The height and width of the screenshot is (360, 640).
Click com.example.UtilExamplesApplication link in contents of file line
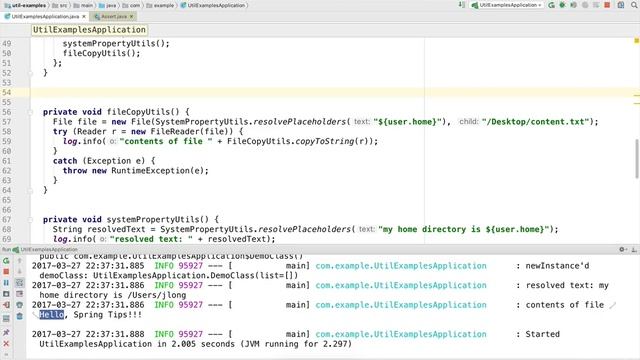point(401,305)
